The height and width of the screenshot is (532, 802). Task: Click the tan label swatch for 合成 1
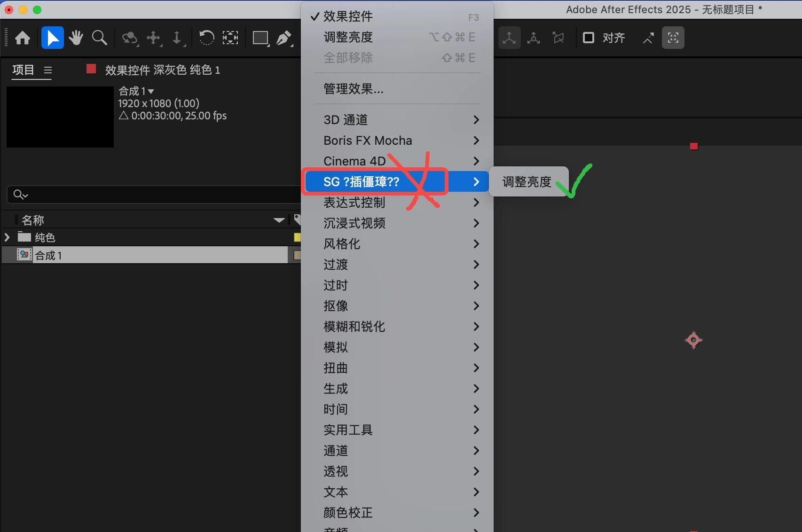tap(297, 255)
